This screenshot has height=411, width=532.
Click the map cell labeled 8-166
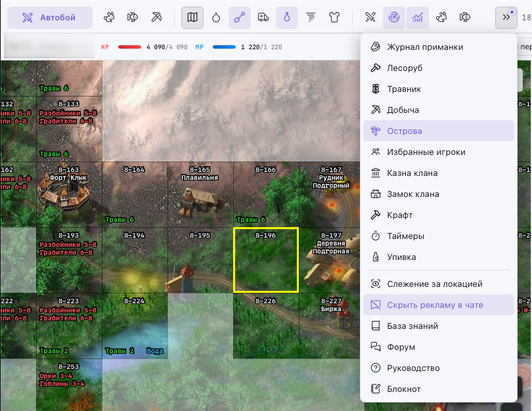267,194
